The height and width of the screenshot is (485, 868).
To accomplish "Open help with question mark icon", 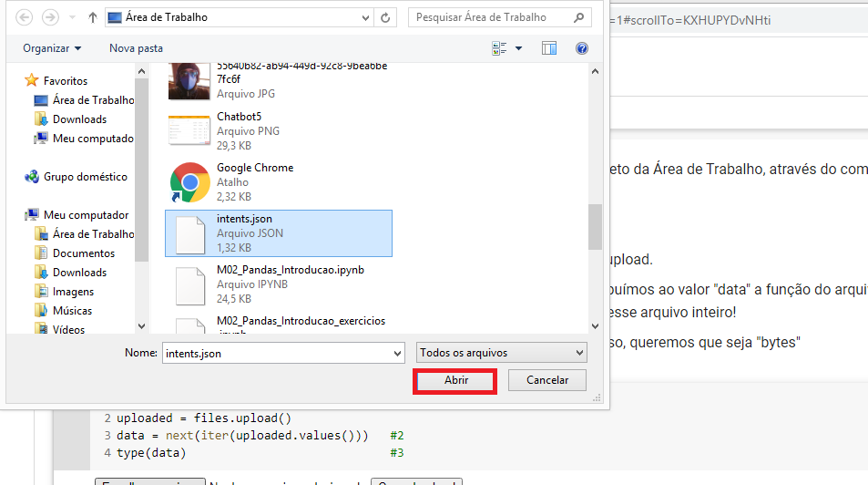I will pyautogui.click(x=582, y=48).
